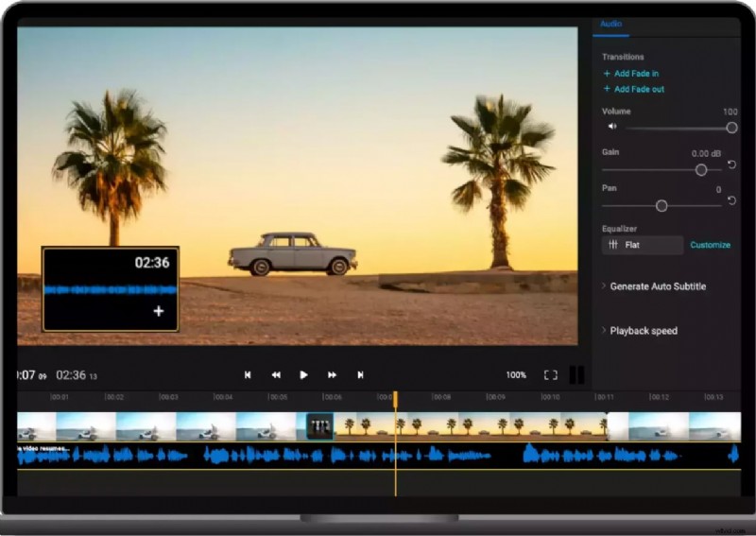Viewport: 756px width, 536px height.
Task: Click the Gain slider handle
Action: tap(701, 170)
